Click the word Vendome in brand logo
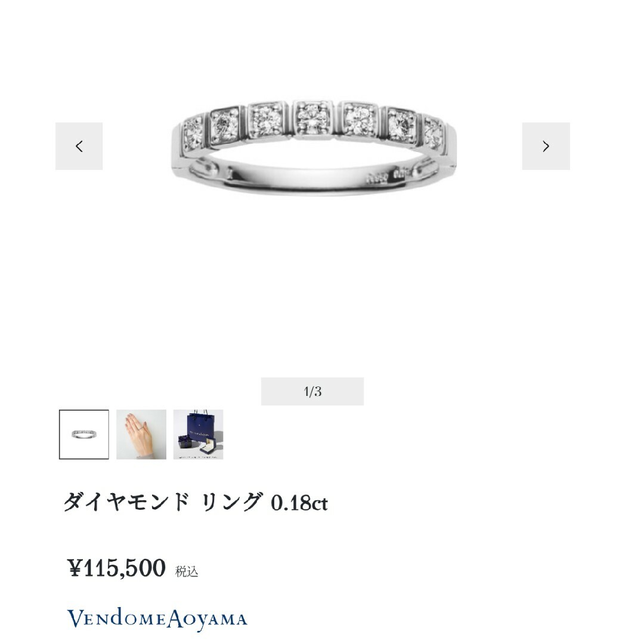This screenshot has width=644, height=644. point(116,618)
